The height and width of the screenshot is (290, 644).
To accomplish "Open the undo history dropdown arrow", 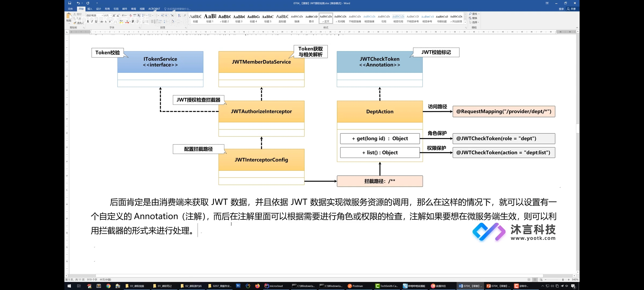I will tap(82, 3).
